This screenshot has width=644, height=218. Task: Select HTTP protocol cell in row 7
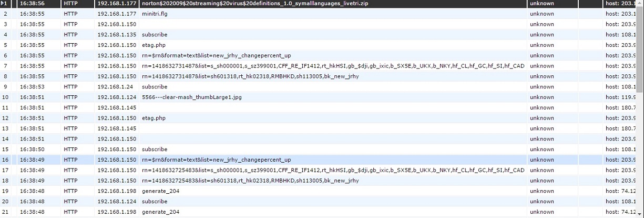click(70, 66)
